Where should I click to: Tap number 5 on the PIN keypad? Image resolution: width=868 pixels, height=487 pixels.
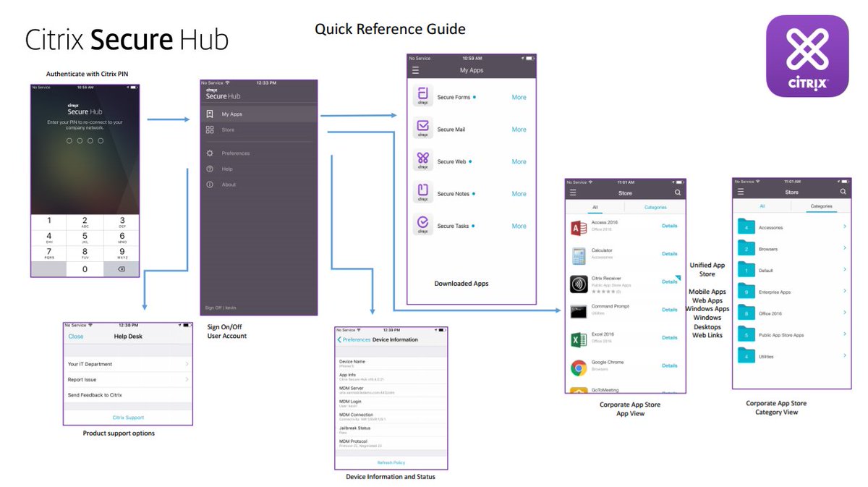[85, 237]
